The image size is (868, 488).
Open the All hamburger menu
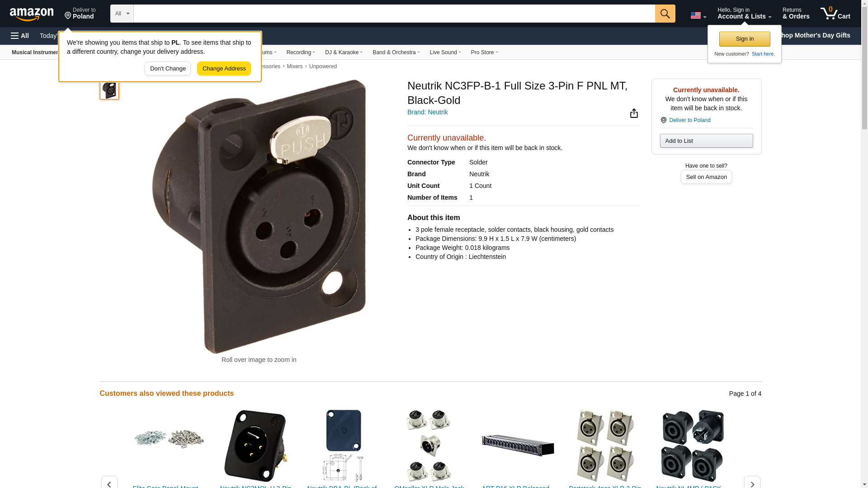point(20,36)
